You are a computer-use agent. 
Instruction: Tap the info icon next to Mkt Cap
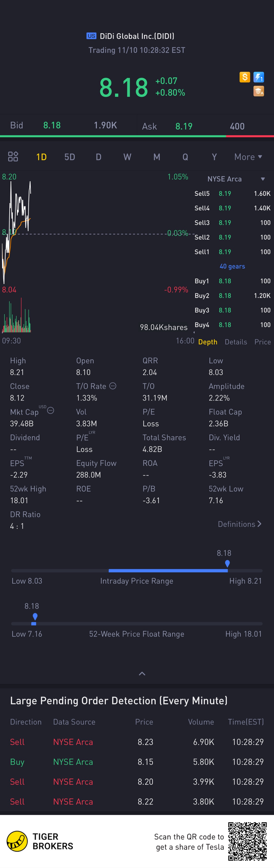(50, 410)
